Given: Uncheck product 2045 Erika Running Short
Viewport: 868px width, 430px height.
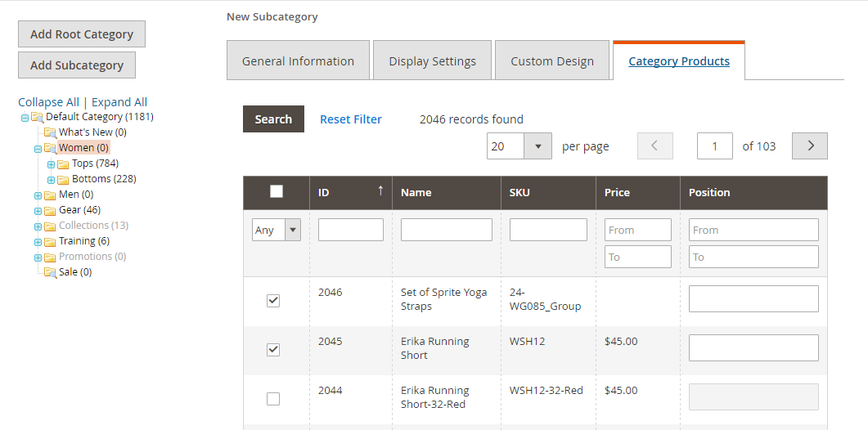Looking at the screenshot, I should pos(273,350).
